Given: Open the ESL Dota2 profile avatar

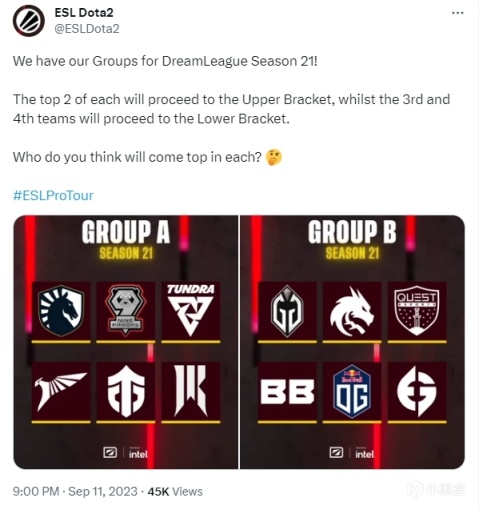Looking at the screenshot, I should pos(29,20).
